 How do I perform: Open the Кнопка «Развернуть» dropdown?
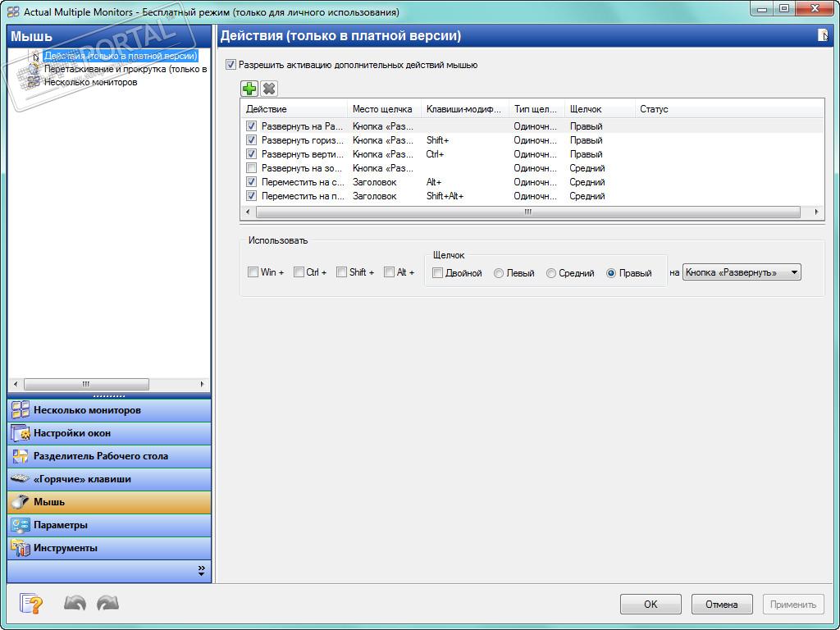coord(742,272)
